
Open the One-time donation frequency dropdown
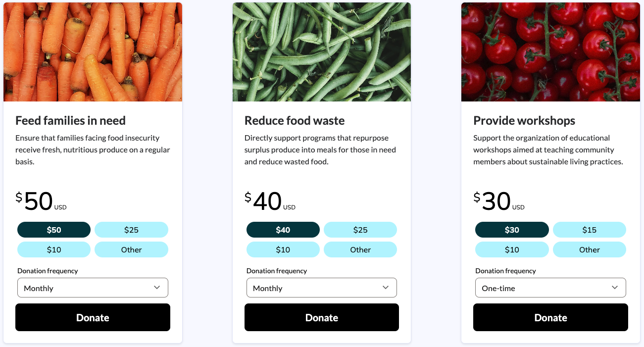click(550, 288)
